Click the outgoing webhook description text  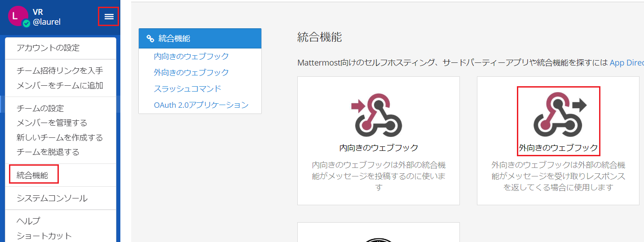[558, 176]
